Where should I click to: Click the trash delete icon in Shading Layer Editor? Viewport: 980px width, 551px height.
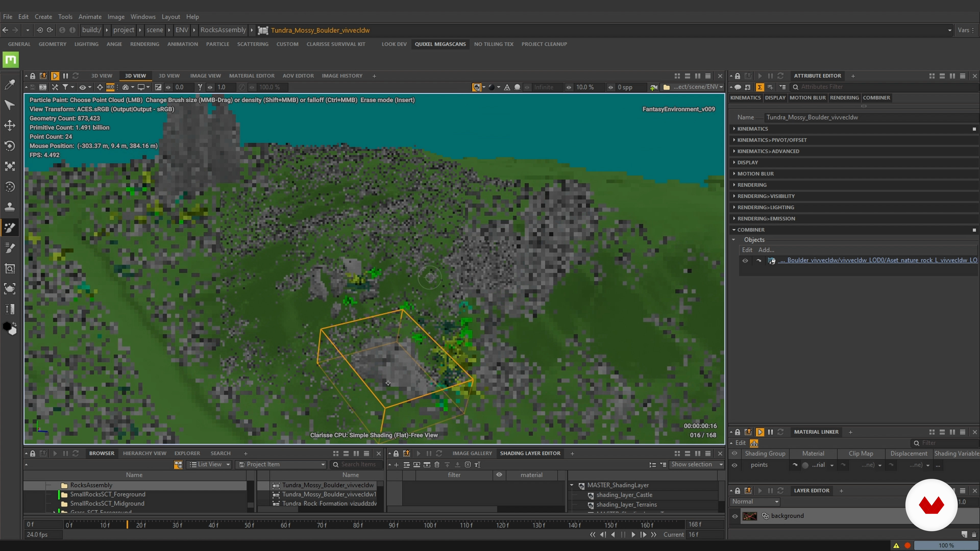(437, 465)
